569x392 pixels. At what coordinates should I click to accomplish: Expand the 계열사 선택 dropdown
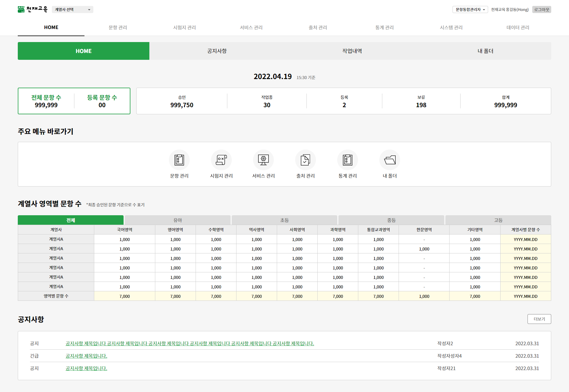pos(73,9)
